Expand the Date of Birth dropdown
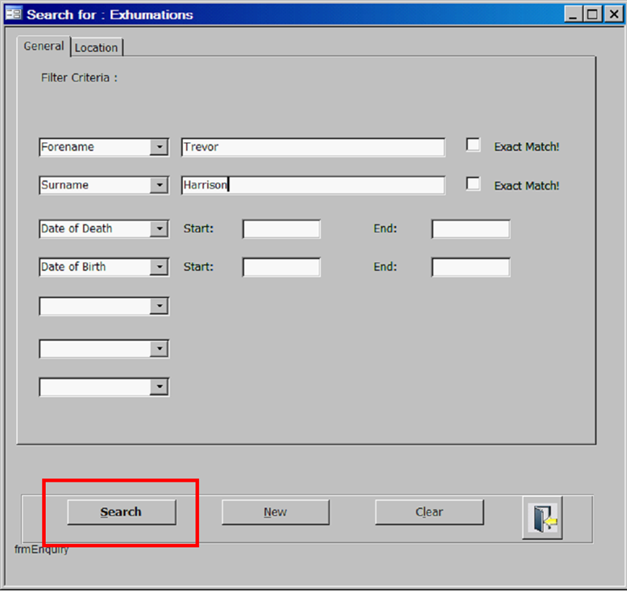 pyautogui.click(x=159, y=267)
